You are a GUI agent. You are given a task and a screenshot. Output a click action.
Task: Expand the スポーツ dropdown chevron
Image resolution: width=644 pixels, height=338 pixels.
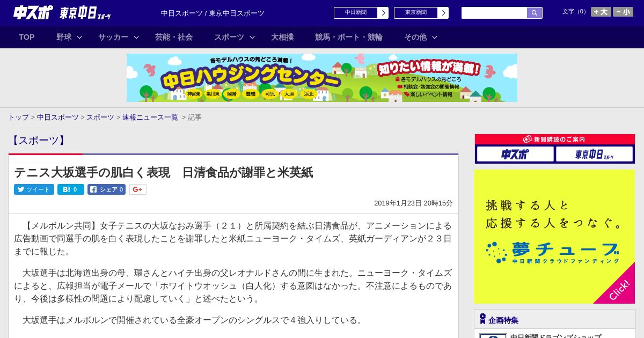(x=252, y=37)
